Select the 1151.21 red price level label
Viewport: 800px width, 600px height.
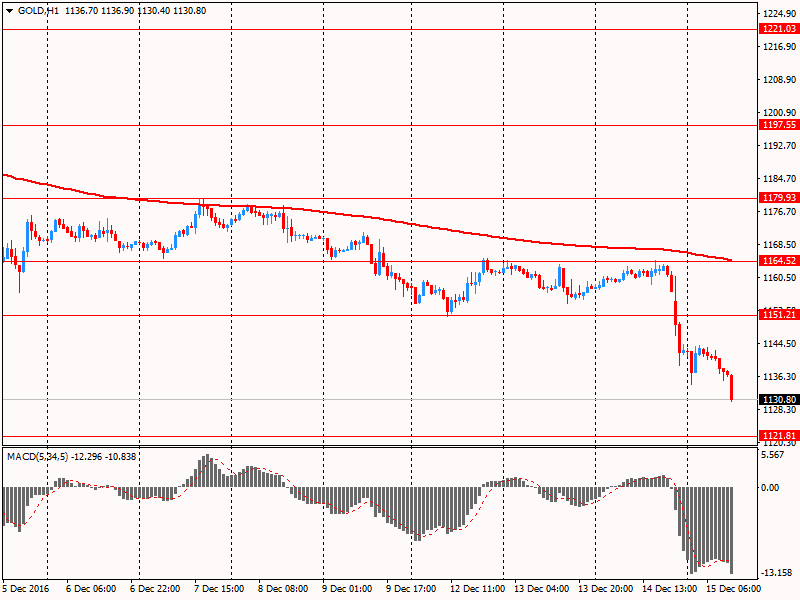click(779, 315)
